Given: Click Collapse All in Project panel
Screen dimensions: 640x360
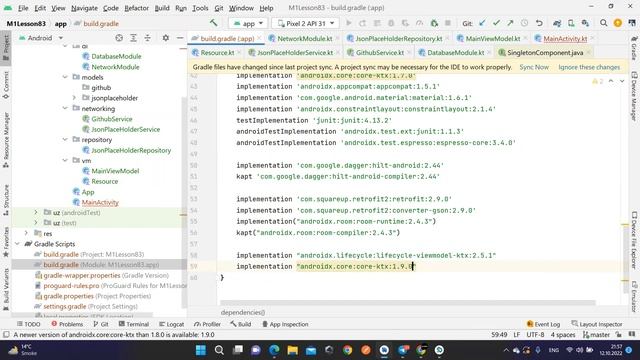Looking at the screenshot, I should (x=147, y=38).
